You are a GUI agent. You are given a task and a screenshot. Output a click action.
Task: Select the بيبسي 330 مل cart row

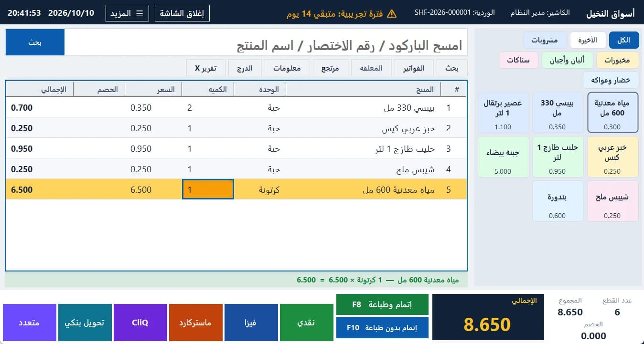[x=236, y=108]
